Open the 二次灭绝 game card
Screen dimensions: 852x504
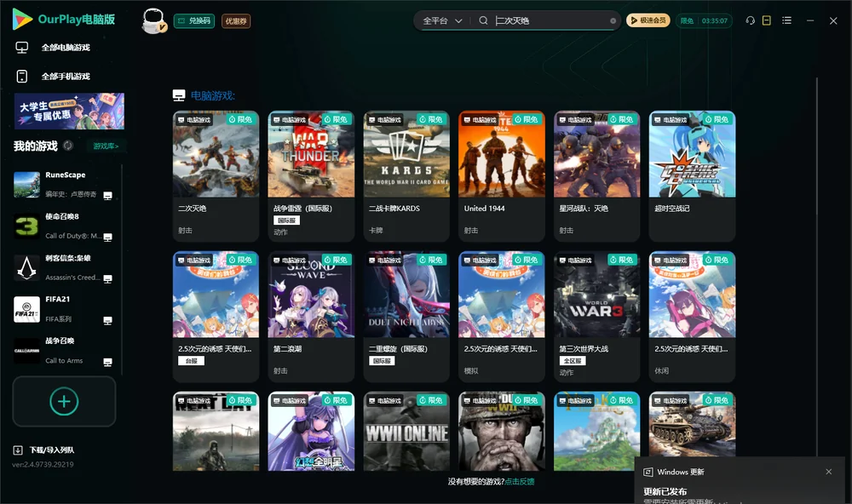tap(216, 176)
